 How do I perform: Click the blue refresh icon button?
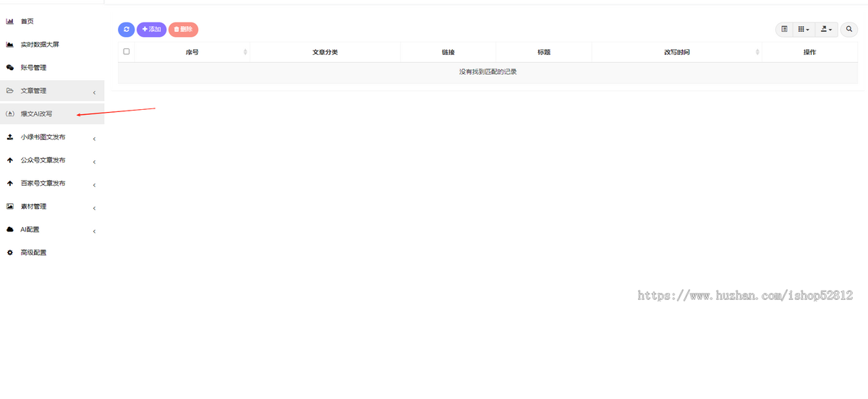pyautogui.click(x=126, y=30)
